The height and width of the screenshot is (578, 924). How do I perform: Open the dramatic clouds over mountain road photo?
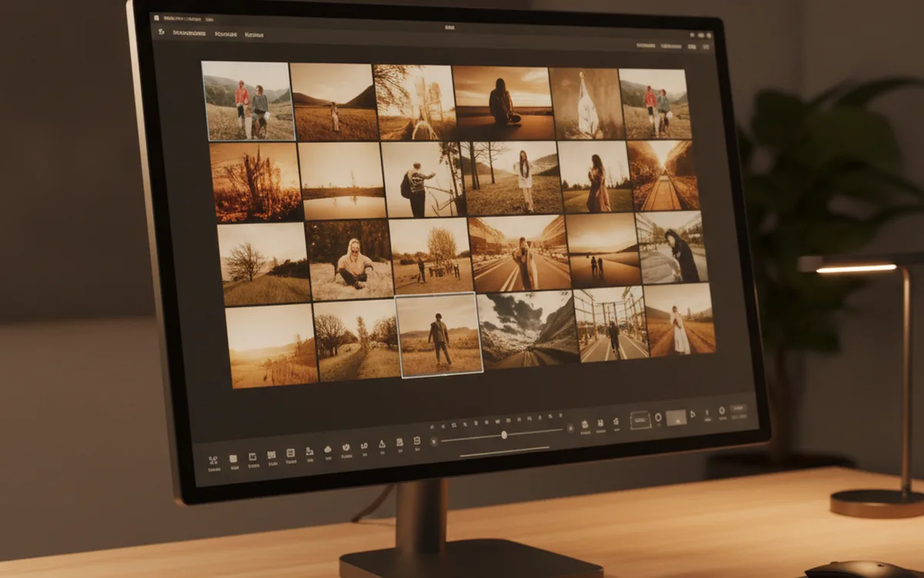(527, 330)
